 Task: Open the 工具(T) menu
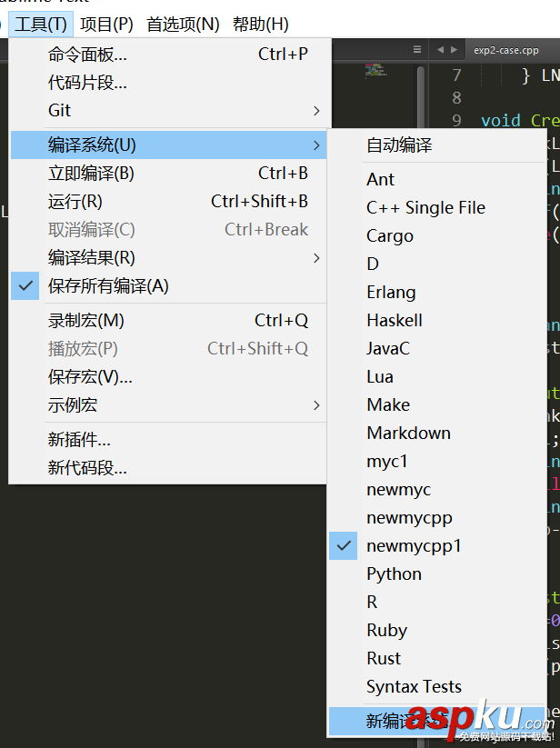point(41,25)
